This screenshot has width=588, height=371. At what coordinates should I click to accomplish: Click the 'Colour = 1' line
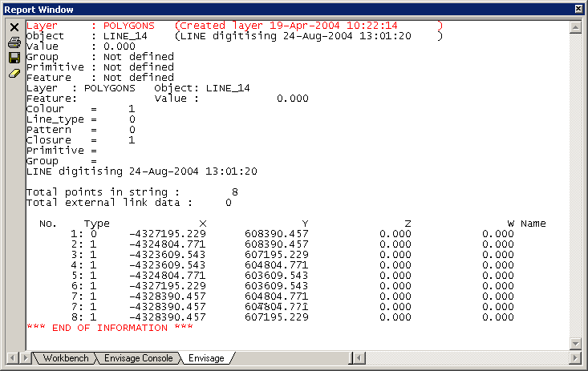pos(81,109)
